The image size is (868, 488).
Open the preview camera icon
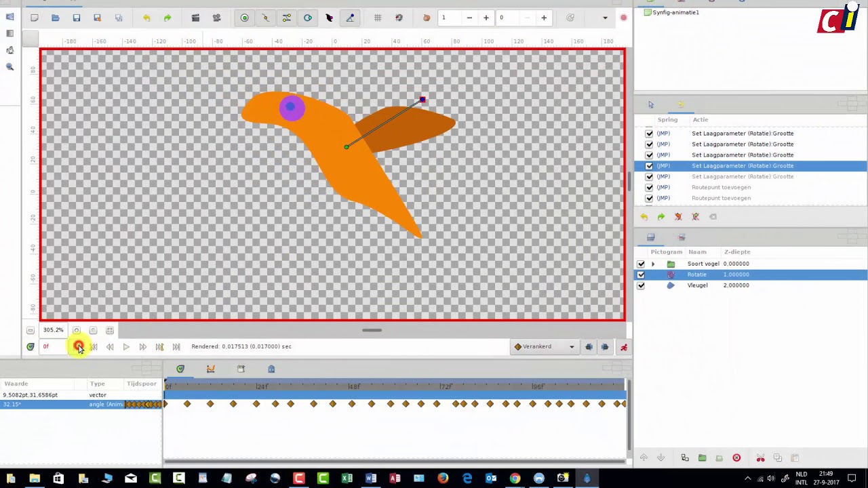click(216, 18)
